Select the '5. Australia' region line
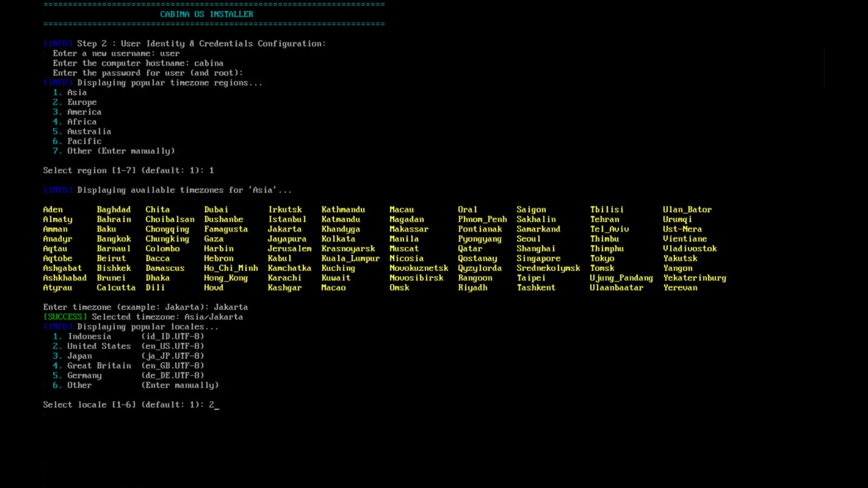Viewport: 868px width, 488px height. (x=82, y=131)
